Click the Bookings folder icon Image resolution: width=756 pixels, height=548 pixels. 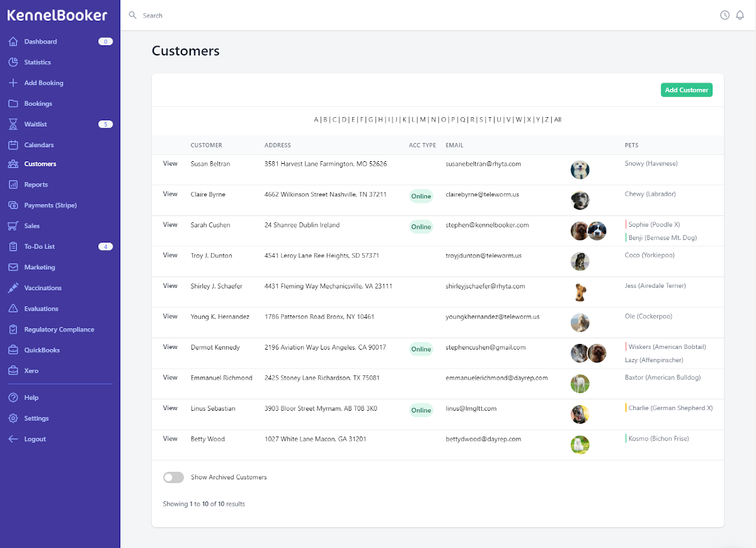click(x=13, y=103)
